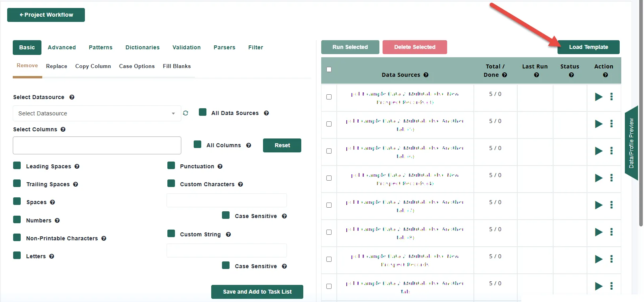Show help tooltip for Spaces option
The height and width of the screenshot is (302, 644).
pos(53,202)
